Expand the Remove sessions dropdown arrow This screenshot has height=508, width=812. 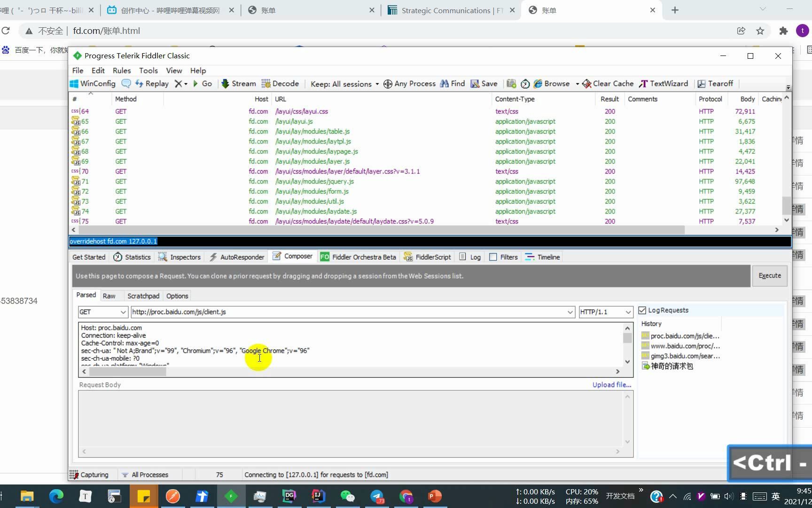[186, 84]
